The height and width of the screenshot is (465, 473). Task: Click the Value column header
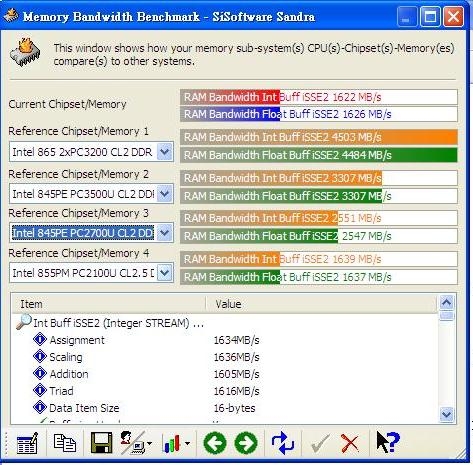tap(321, 304)
